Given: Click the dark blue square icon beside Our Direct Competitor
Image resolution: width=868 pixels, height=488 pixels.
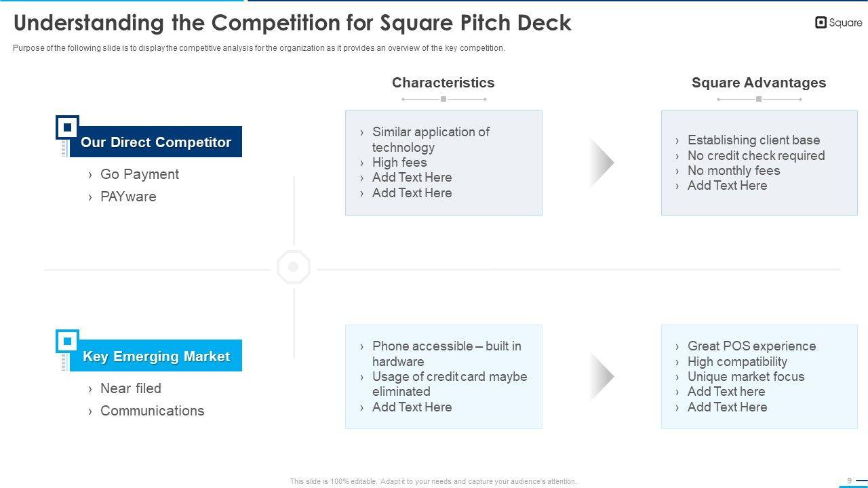Looking at the screenshot, I should click(67, 127).
